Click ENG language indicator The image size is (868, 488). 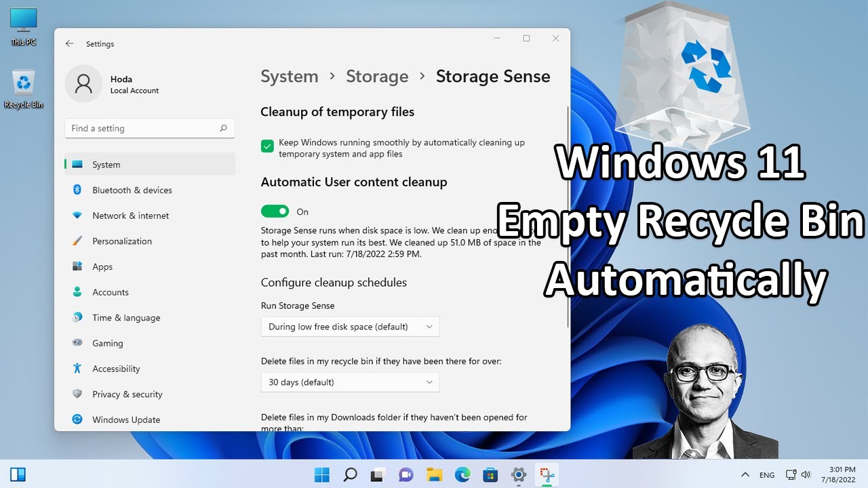(767, 475)
